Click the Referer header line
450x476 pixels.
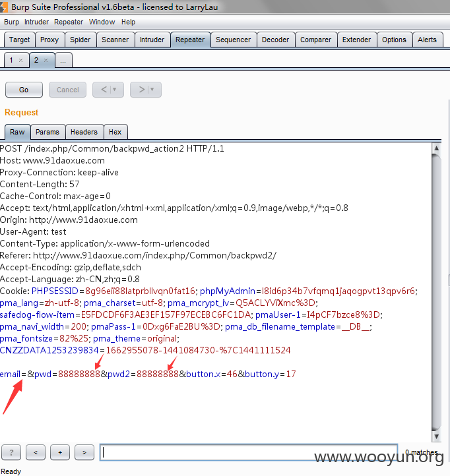(139, 256)
